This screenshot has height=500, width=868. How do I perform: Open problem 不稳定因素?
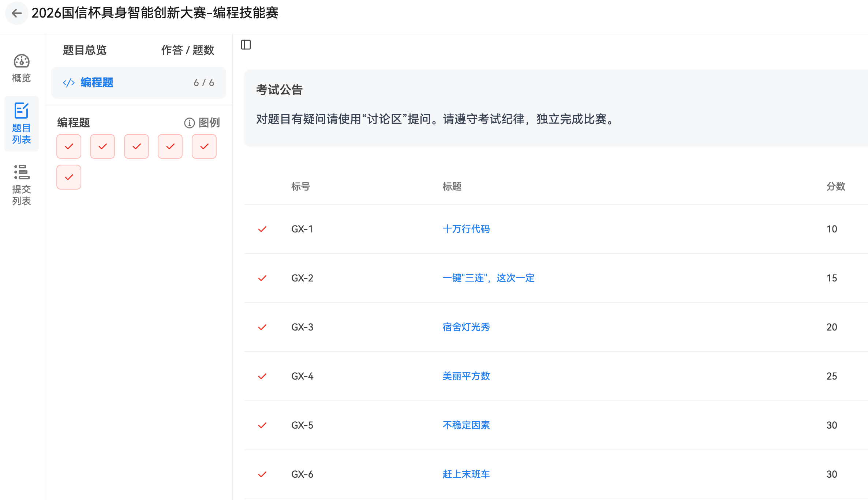[466, 425]
